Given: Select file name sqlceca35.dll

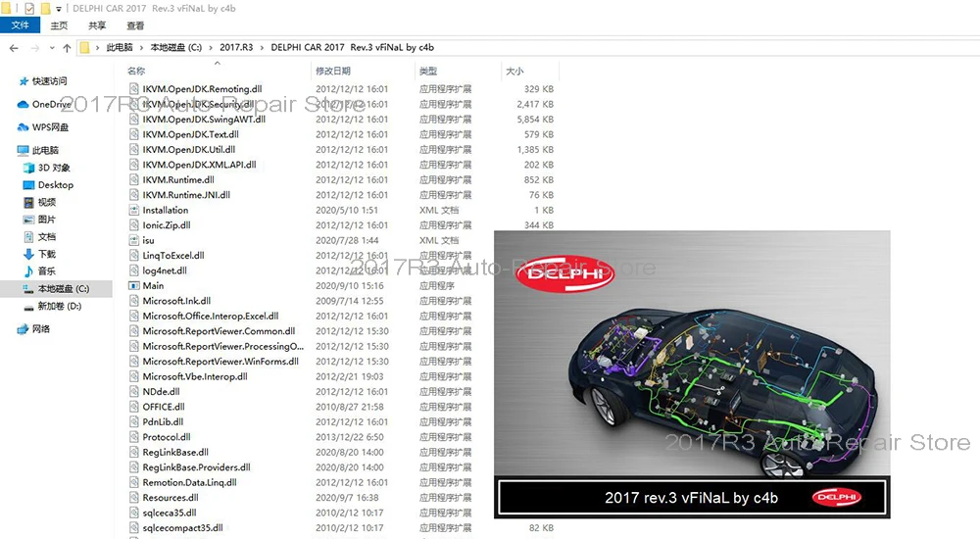Looking at the screenshot, I should [170, 513].
